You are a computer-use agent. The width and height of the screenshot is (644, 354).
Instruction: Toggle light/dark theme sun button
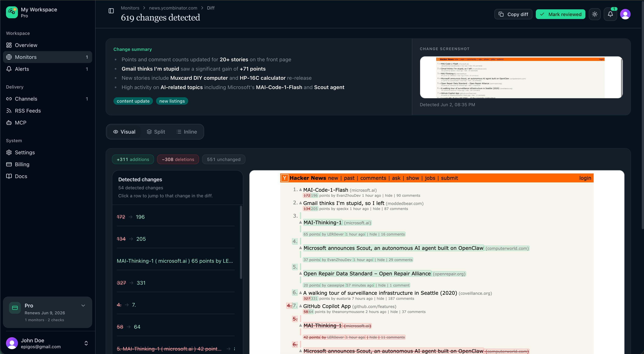click(595, 14)
